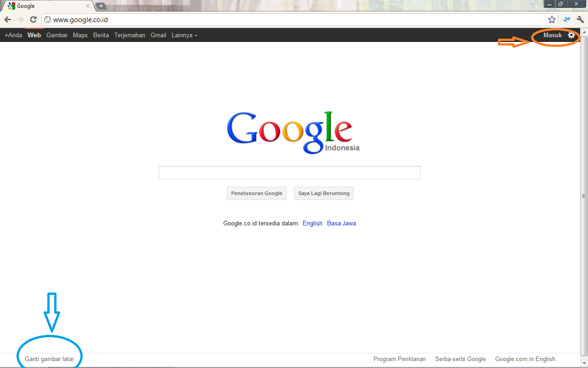
Task: Select the Google tab
Action: coord(48,6)
